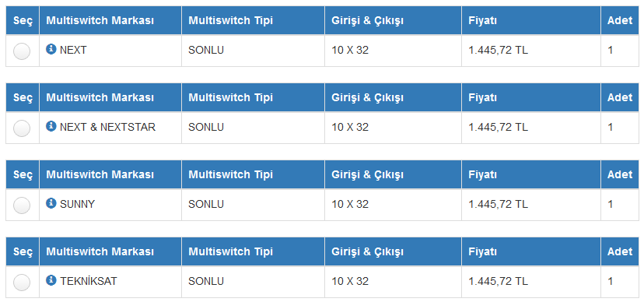Click the Adet header in the last table
This screenshot has height=302, width=644.
click(620, 251)
